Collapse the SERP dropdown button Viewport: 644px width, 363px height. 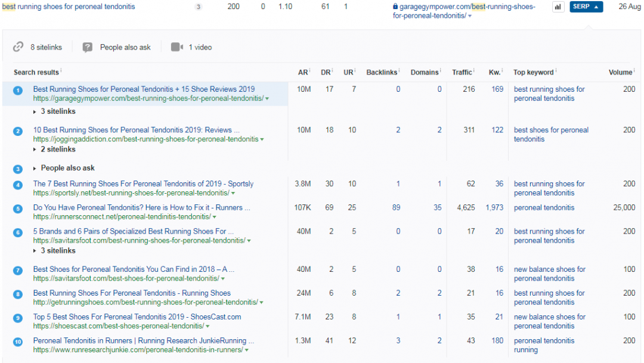pos(586,7)
